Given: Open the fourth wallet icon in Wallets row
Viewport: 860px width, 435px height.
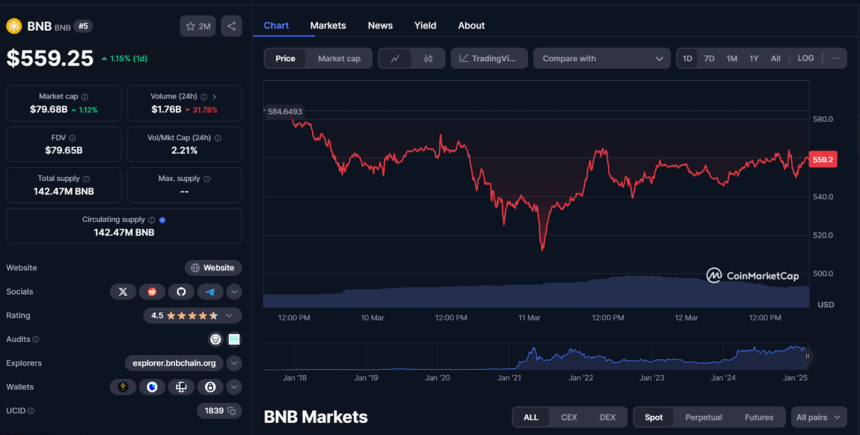Looking at the screenshot, I should pos(210,387).
